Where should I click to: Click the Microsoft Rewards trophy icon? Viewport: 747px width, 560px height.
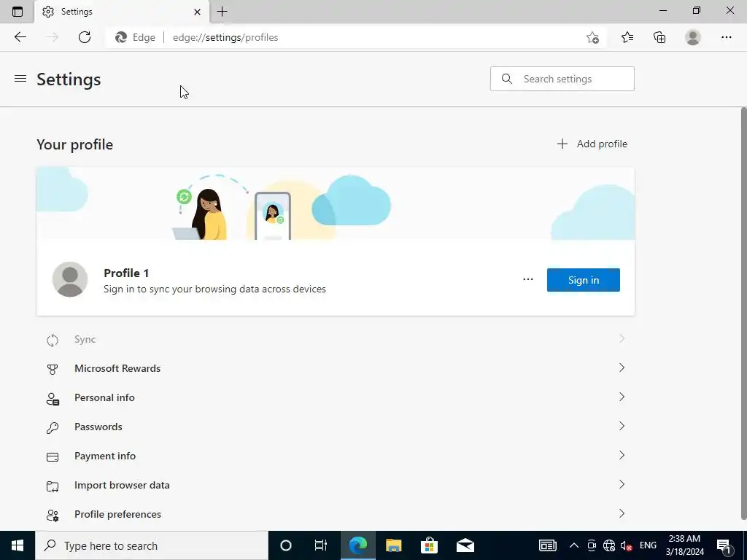tap(53, 369)
